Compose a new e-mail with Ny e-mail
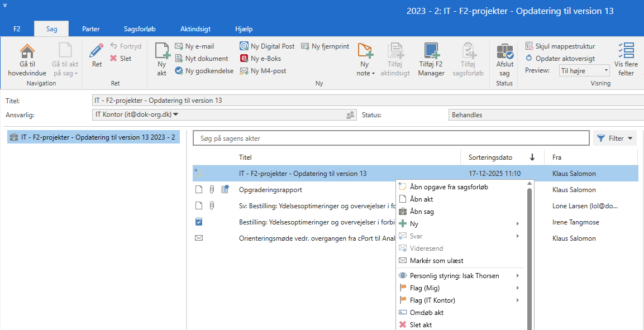Viewport: 644px width, 330px height. pos(194,46)
